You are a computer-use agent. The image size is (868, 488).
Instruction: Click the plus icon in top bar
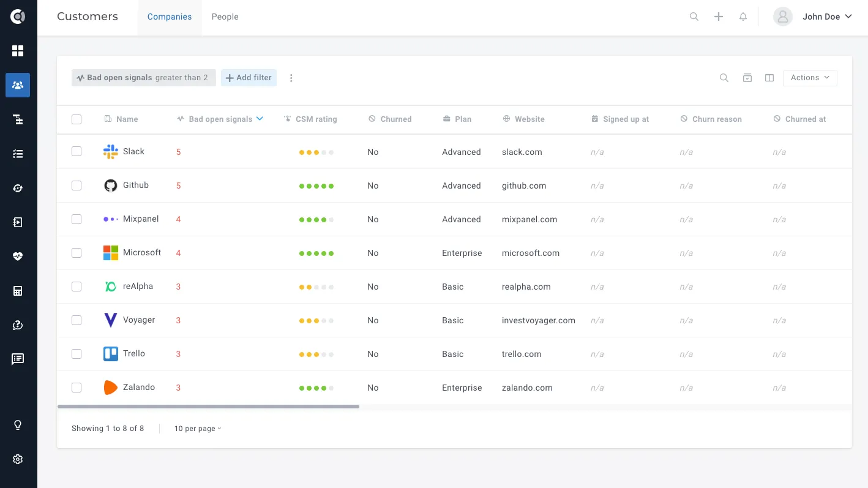click(x=719, y=17)
